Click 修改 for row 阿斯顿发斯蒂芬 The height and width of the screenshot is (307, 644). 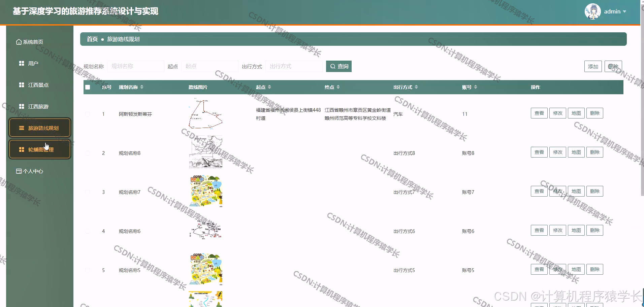(558, 113)
